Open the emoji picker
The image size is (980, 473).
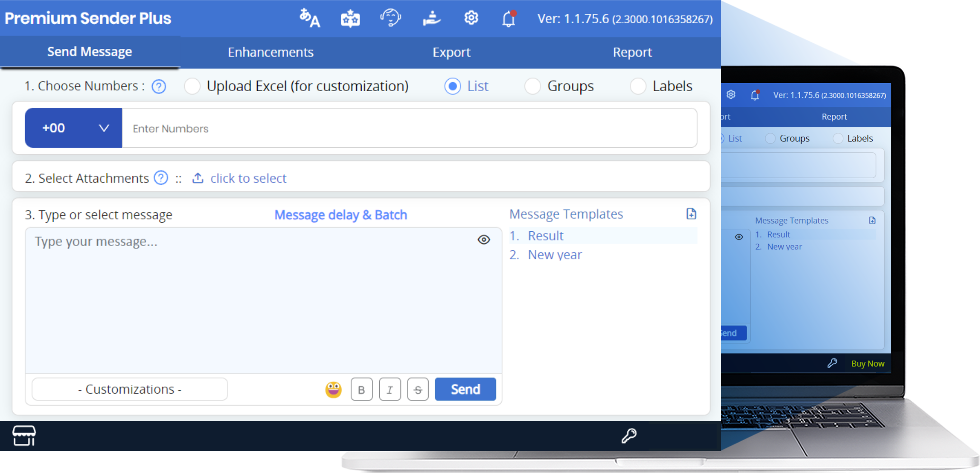(333, 389)
